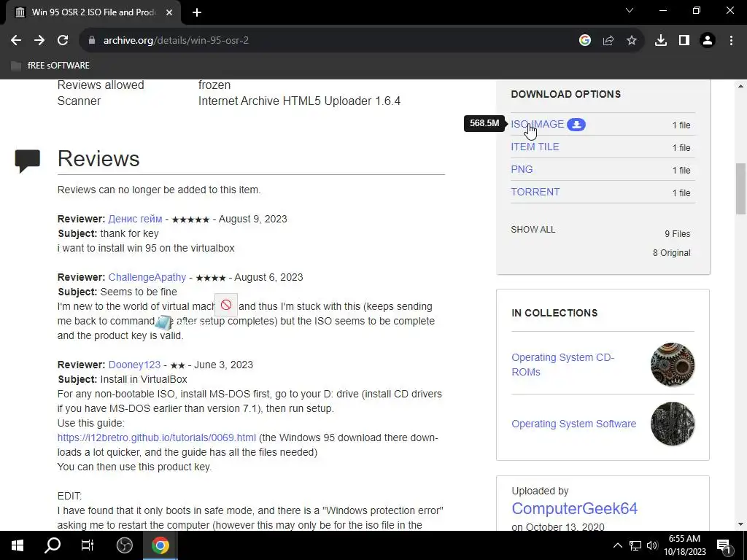The image size is (747, 560).
Task: Click the Reviews heading
Action: tap(98, 158)
